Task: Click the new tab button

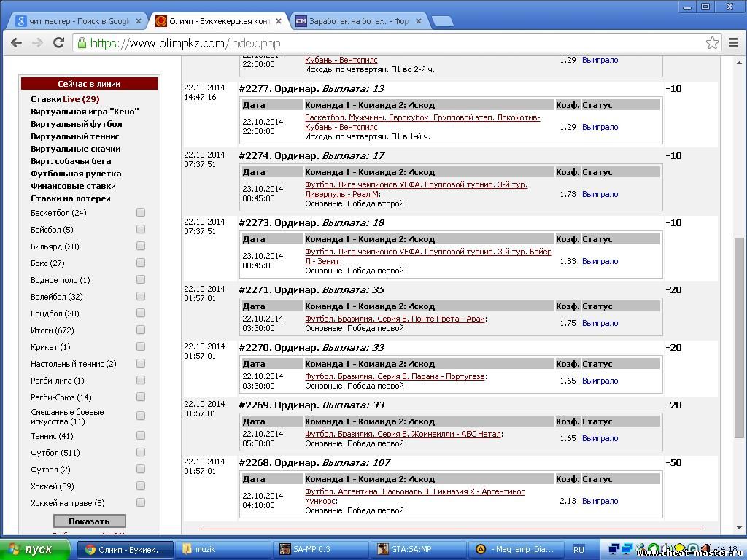Action: tap(442, 21)
